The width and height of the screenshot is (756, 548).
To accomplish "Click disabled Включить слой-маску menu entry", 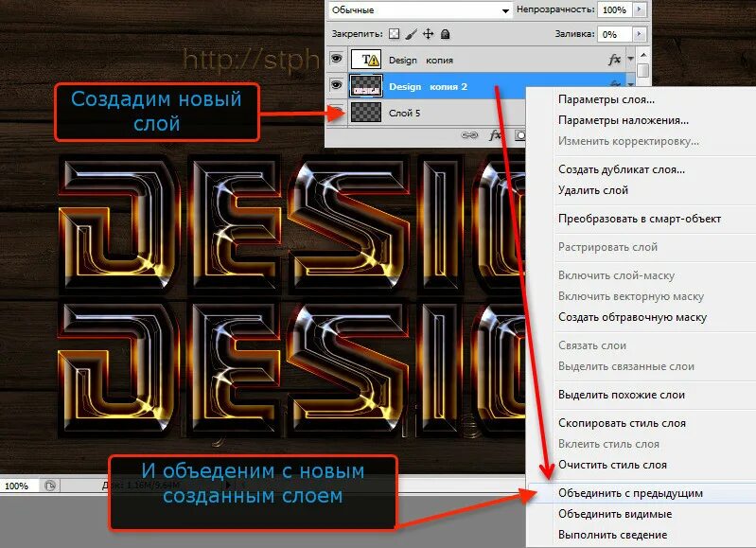I will coord(616,275).
